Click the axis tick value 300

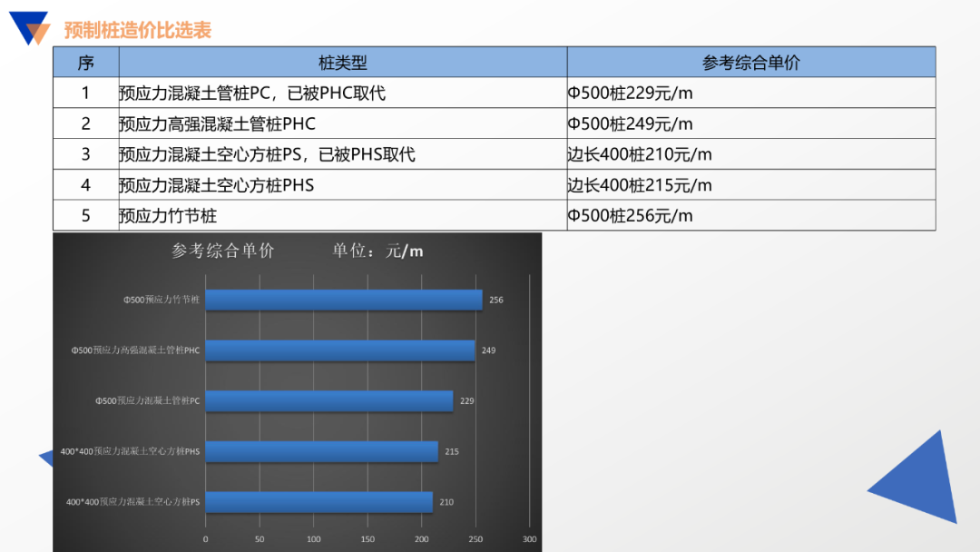click(x=529, y=539)
